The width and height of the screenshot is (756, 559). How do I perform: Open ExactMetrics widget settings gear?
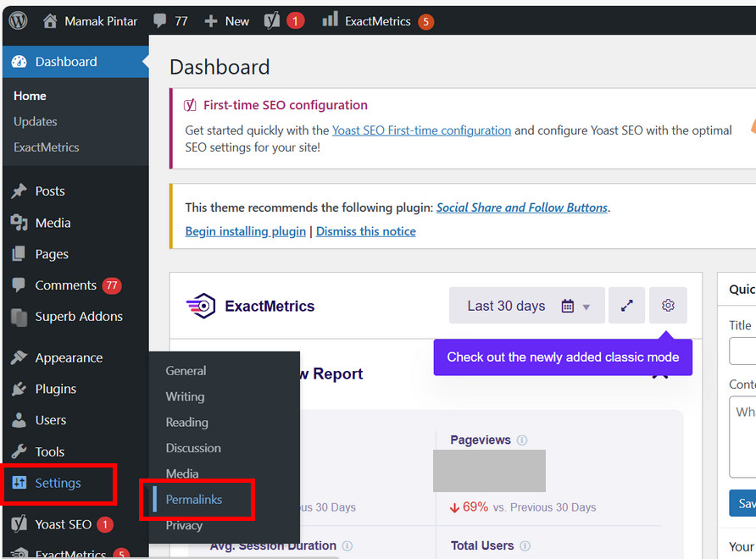tap(668, 306)
